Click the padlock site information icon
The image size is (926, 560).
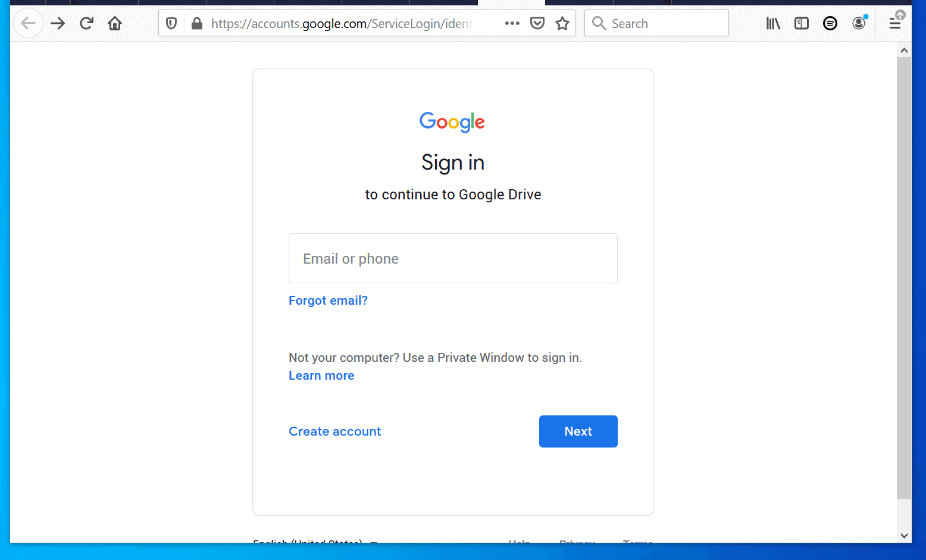tap(197, 23)
